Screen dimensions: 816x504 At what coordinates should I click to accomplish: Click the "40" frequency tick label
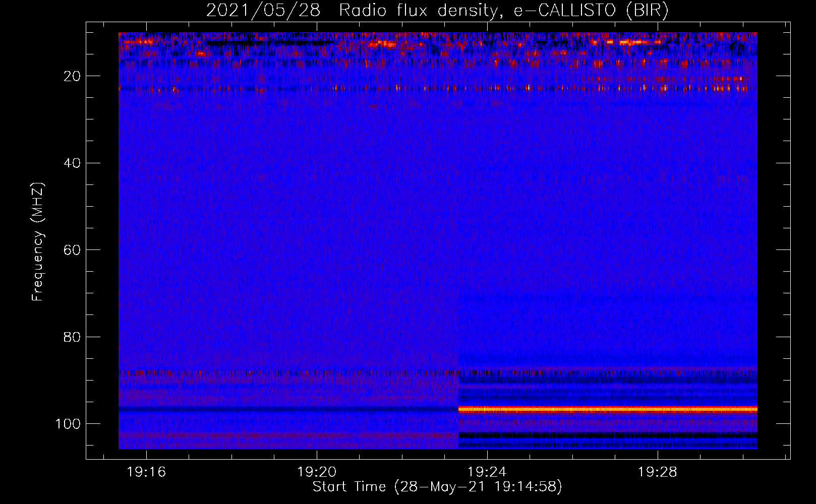(x=73, y=163)
